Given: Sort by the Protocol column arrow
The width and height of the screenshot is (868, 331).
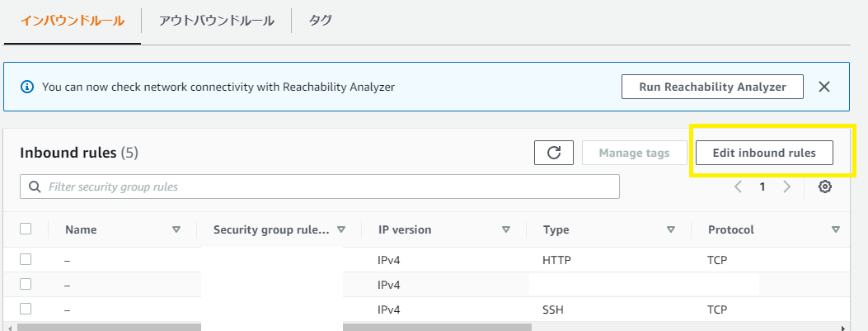Looking at the screenshot, I should (835, 230).
